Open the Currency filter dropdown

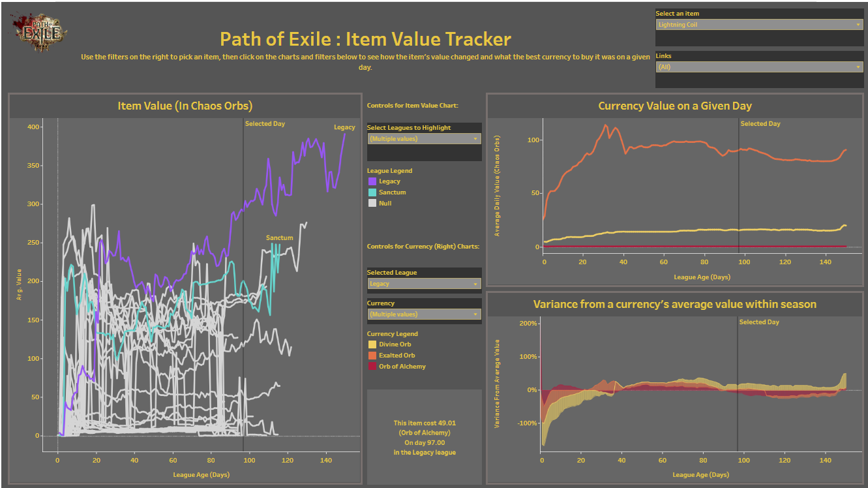tap(424, 314)
